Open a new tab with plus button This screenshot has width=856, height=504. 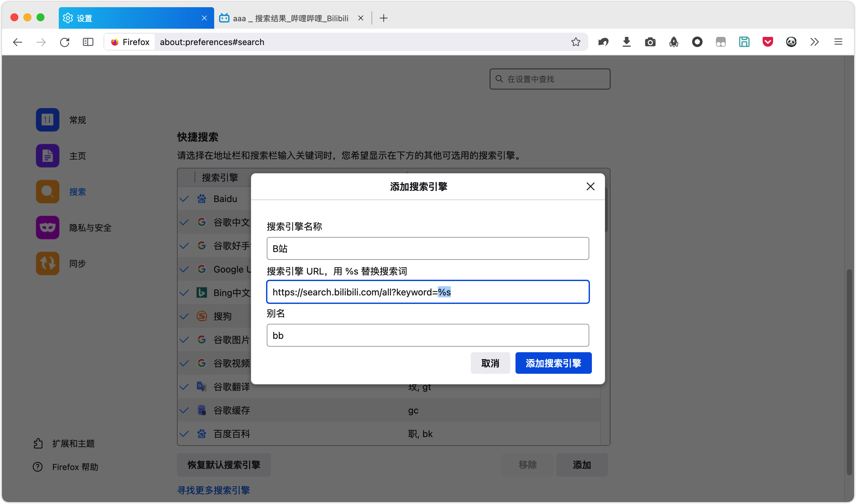click(x=384, y=18)
